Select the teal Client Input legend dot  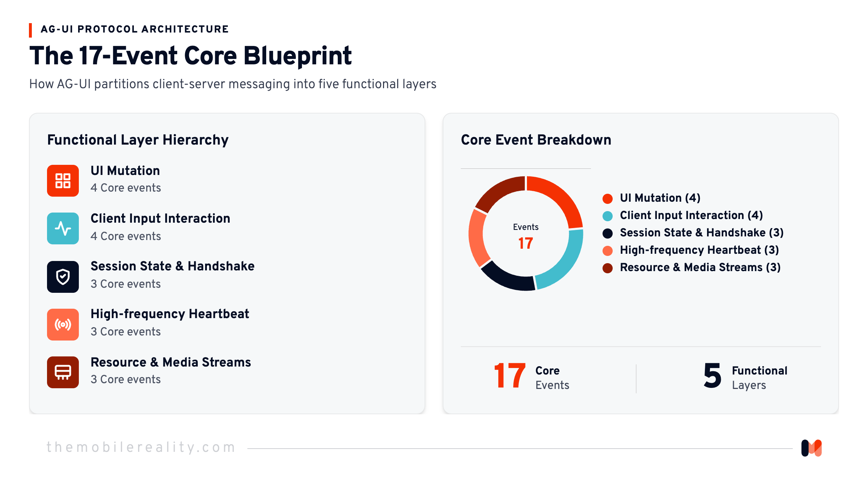(608, 216)
